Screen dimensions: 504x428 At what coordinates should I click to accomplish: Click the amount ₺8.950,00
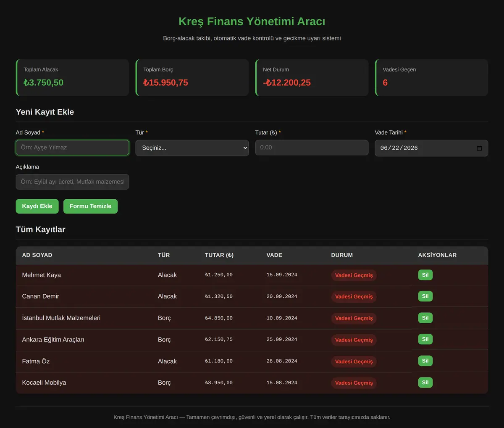pos(218,383)
